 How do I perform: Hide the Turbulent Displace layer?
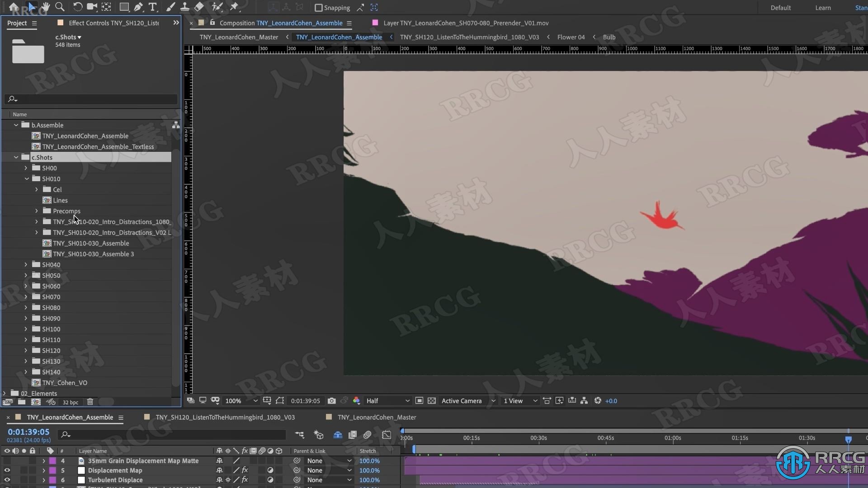[x=7, y=480]
